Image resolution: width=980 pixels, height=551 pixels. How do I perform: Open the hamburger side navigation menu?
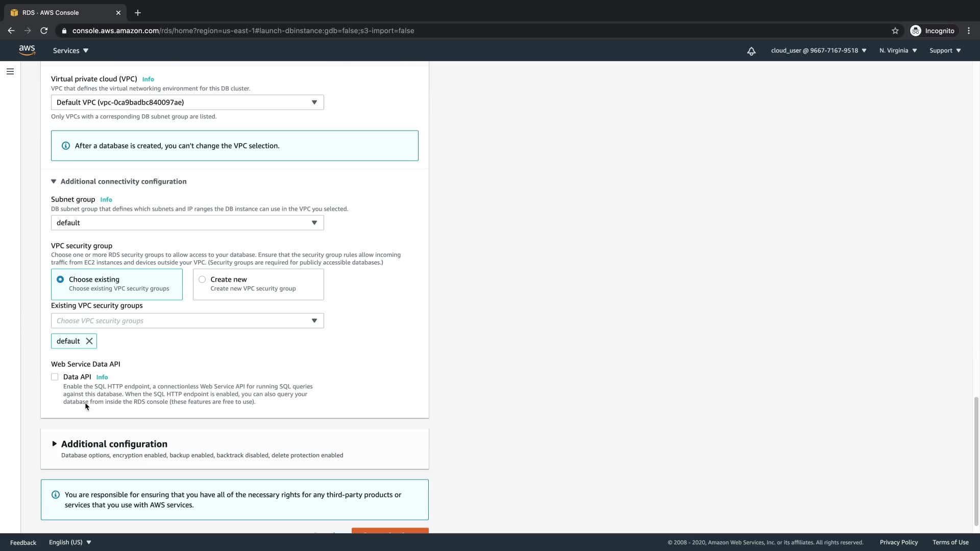click(x=10, y=71)
